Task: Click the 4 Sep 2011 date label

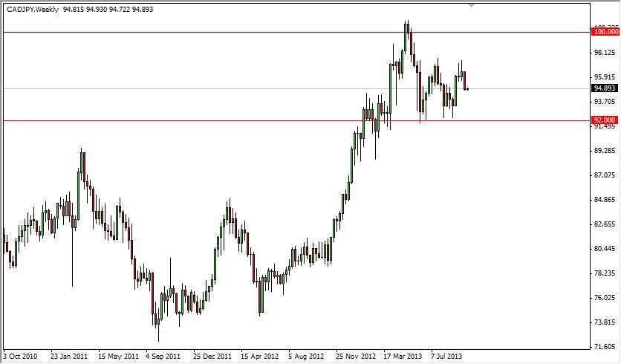Action: [163, 356]
